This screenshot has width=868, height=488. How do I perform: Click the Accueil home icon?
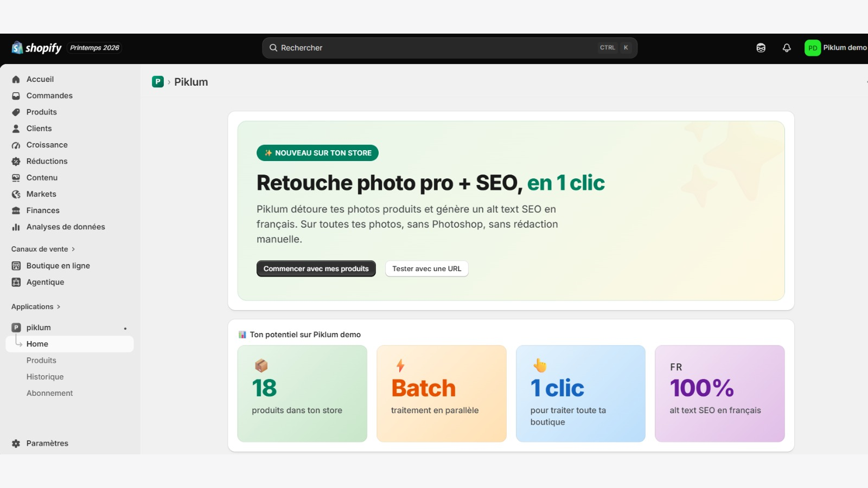(16, 79)
